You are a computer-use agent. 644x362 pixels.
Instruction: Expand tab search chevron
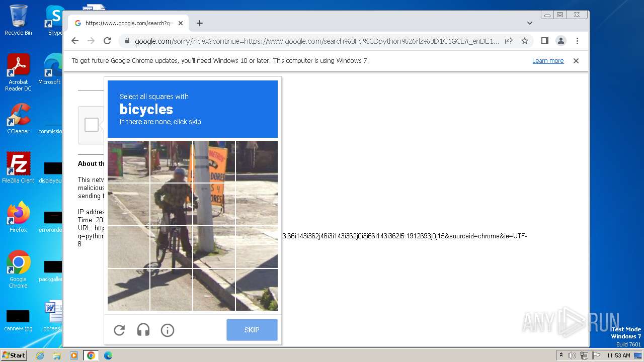point(530,23)
